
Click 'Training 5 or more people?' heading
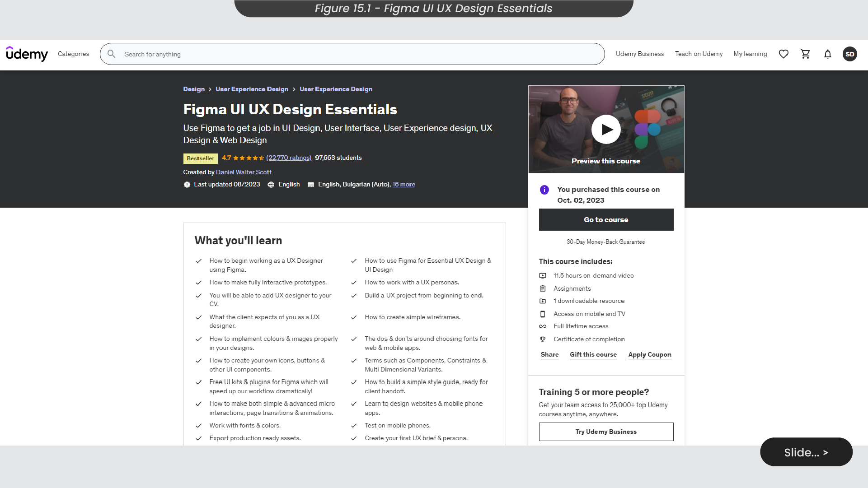pyautogui.click(x=594, y=392)
